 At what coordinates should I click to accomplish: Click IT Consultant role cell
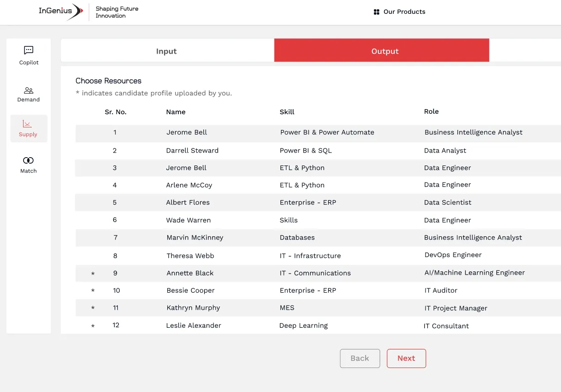[446, 326]
